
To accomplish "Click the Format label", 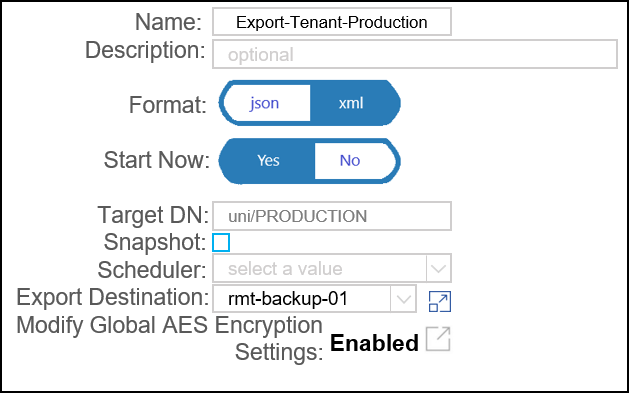I will click(x=168, y=105).
